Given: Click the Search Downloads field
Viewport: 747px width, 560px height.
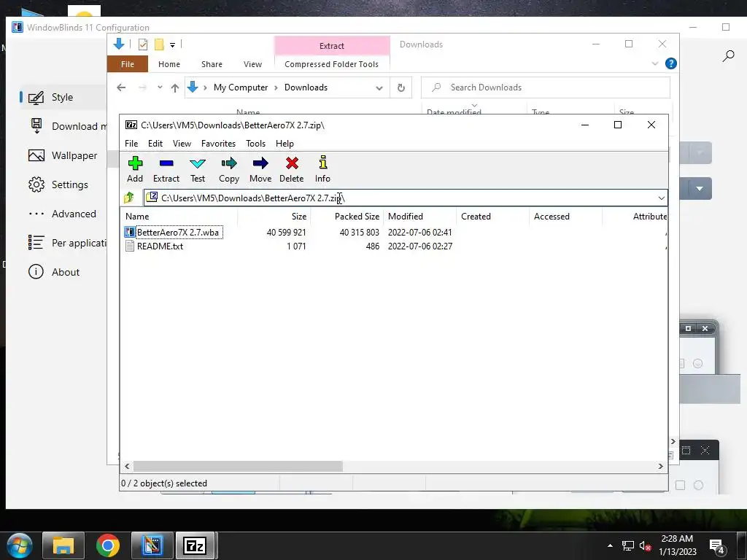Looking at the screenshot, I should tap(546, 87).
